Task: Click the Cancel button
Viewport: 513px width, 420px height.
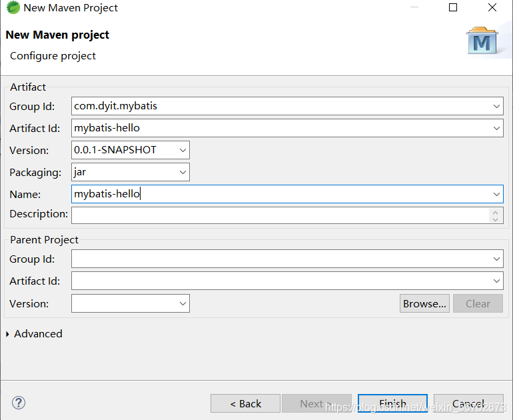Action: point(468,403)
